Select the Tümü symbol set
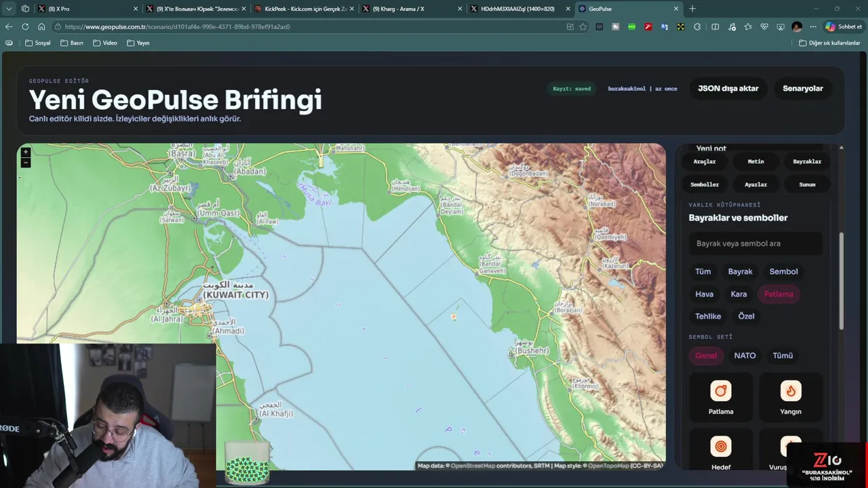 point(783,356)
